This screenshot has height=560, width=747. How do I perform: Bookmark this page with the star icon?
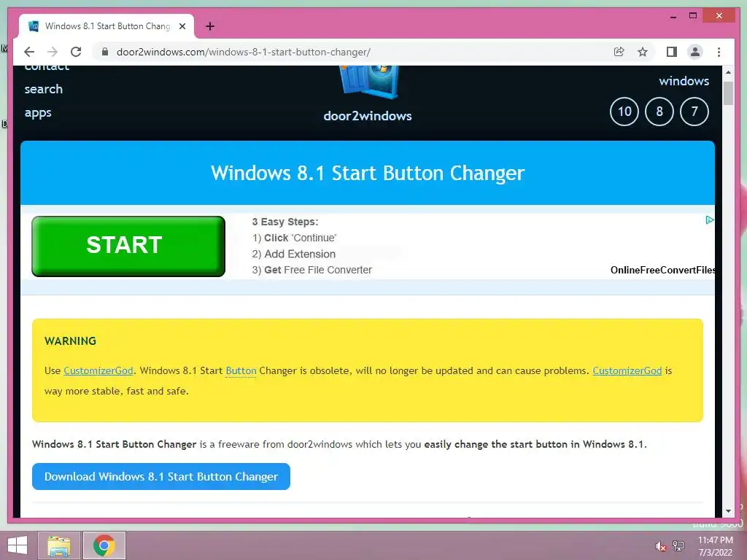point(643,52)
